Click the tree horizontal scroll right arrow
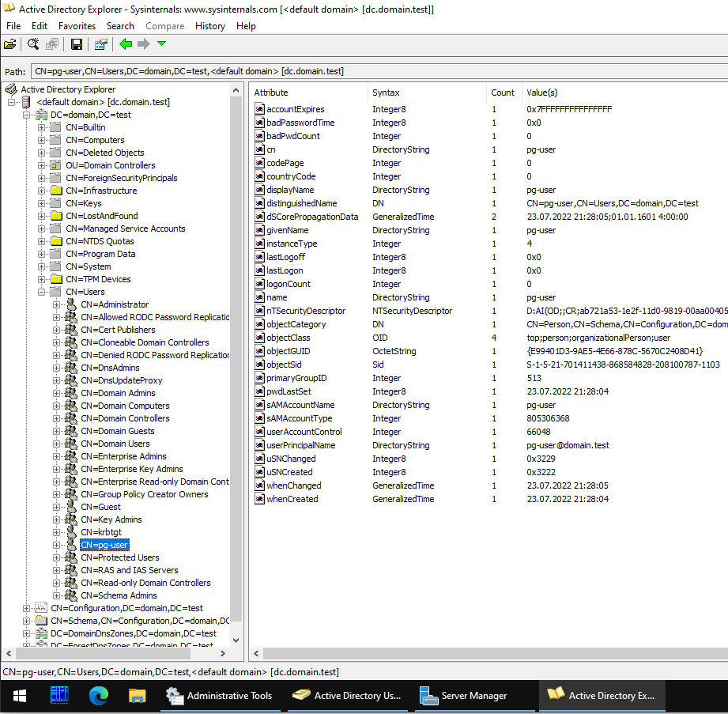Image resolution: width=728 pixels, height=714 pixels. [223, 653]
